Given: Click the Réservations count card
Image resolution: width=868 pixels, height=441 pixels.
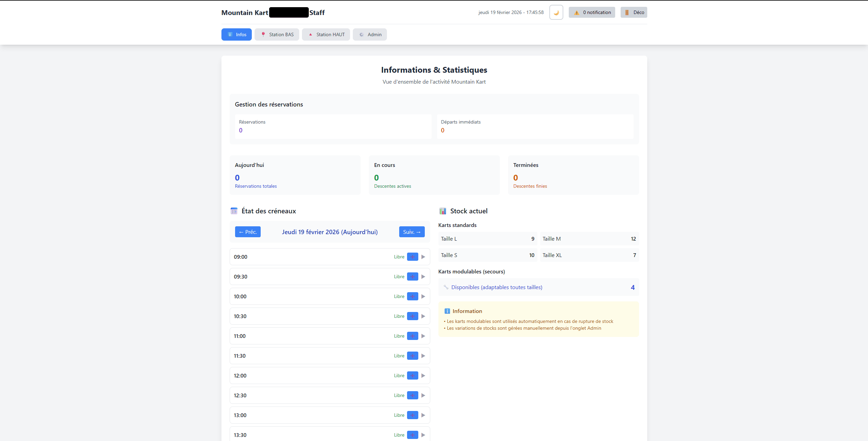Looking at the screenshot, I should (333, 126).
